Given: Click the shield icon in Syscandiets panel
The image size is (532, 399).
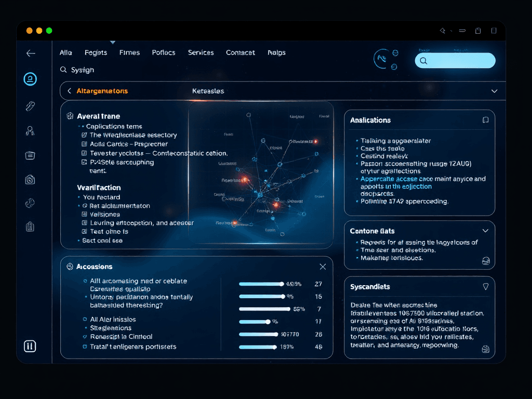Looking at the screenshot, I should coord(486,286).
